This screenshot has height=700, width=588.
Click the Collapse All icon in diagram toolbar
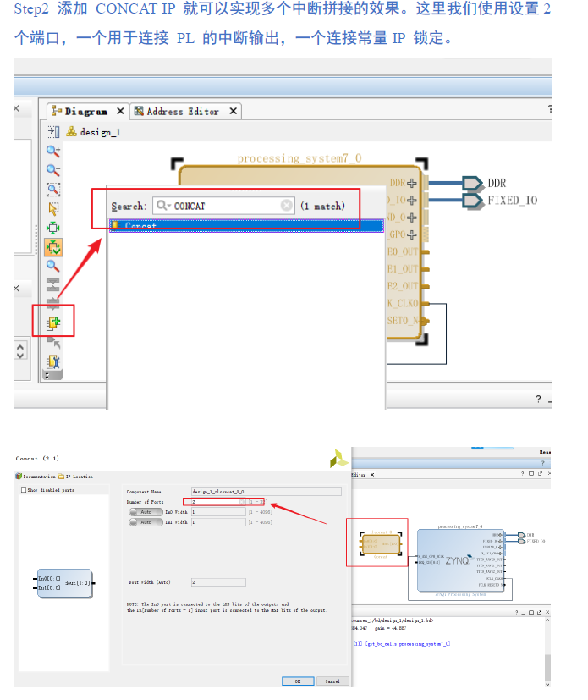point(53,284)
